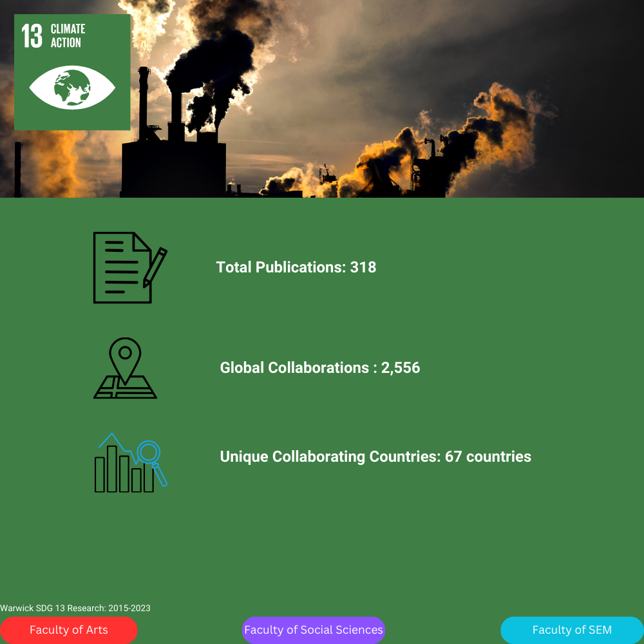Screen dimensions: 644x644
Task: Click the pencil on the publications icon
Action: coord(155,265)
